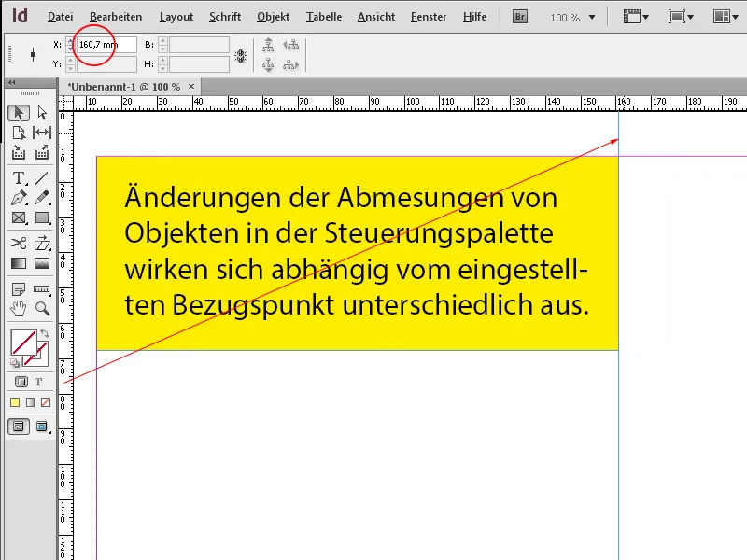Click the Fill color box
This screenshot has height=560, width=747.
tap(24, 343)
